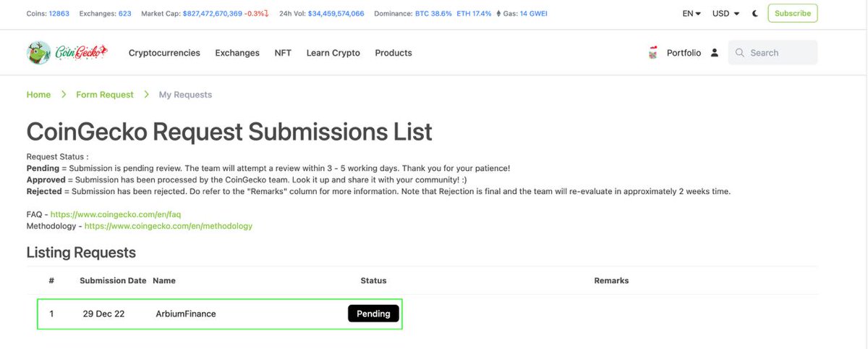
Task: Open the Cryptocurrencies menu
Action: pos(164,53)
